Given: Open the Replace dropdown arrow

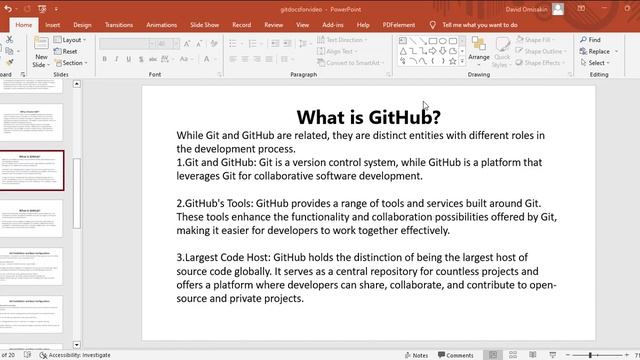Looking at the screenshot, I should pos(616,51).
